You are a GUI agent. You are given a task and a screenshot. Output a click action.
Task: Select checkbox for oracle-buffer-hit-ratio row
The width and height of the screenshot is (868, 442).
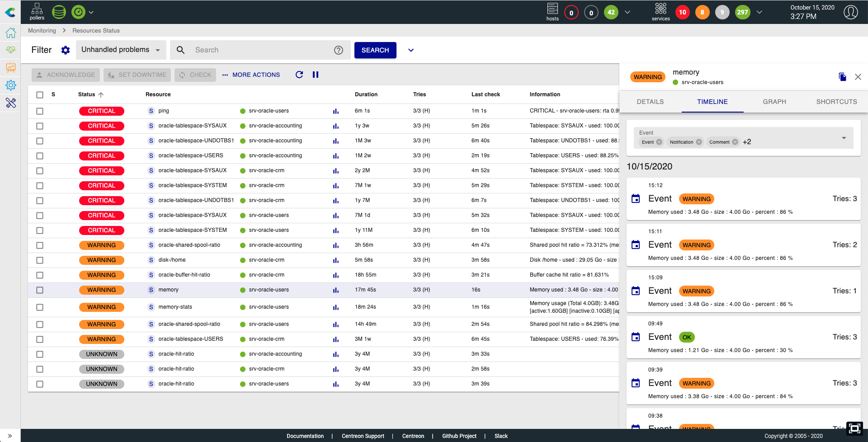pyautogui.click(x=40, y=275)
